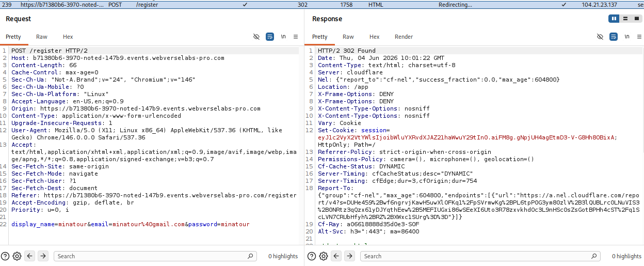Click 'Vary: Cookie' response header
The height and width of the screenshot is (266, 644).
coord(340,123)
